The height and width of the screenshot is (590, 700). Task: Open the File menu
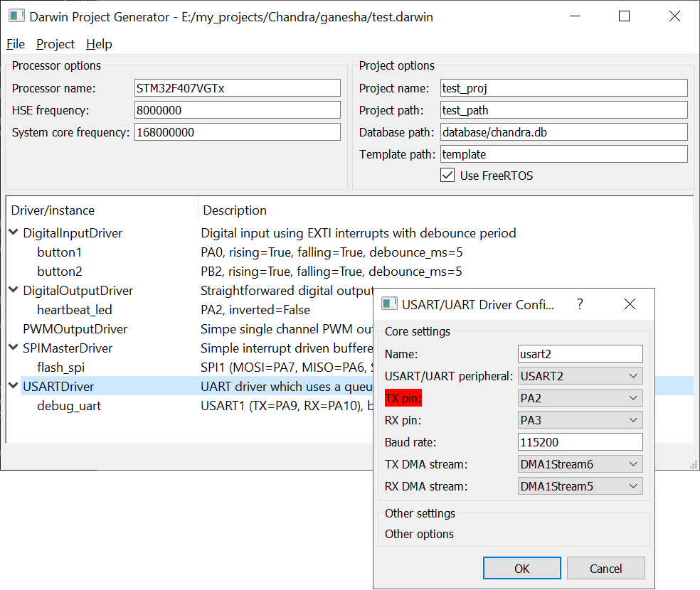[x=16, y=44]
